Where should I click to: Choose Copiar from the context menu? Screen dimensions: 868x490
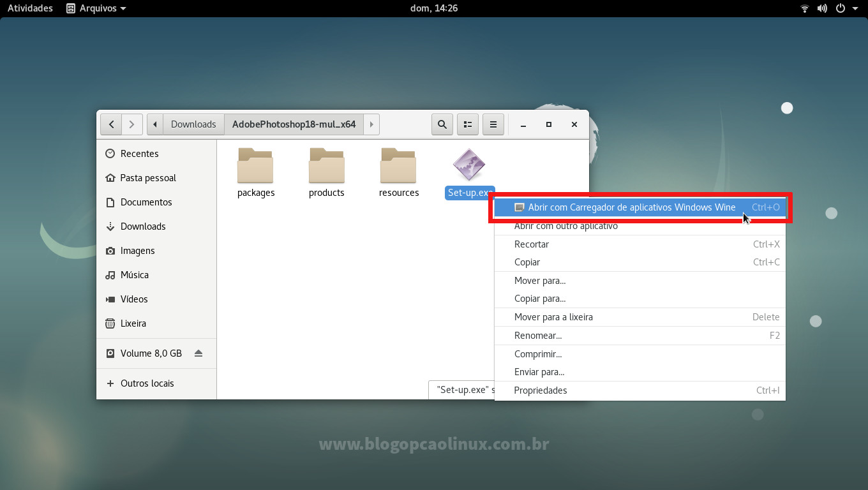click(640, 262)
